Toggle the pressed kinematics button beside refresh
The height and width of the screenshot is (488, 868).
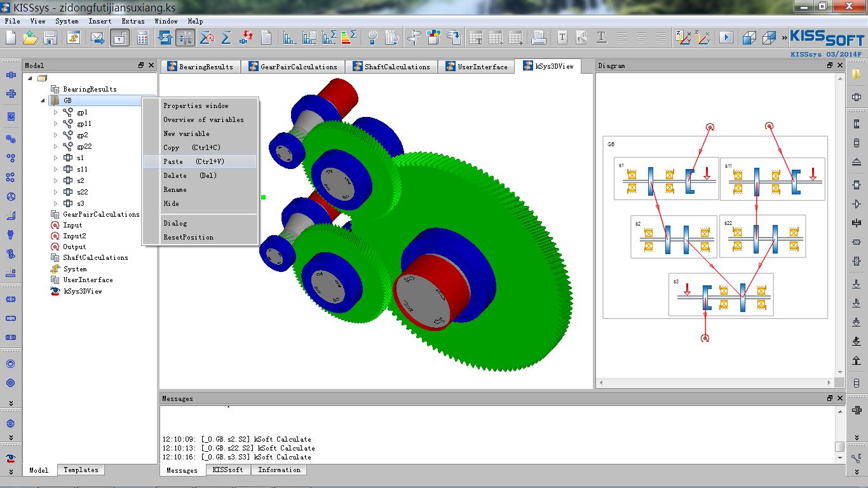tap(185, 37)
